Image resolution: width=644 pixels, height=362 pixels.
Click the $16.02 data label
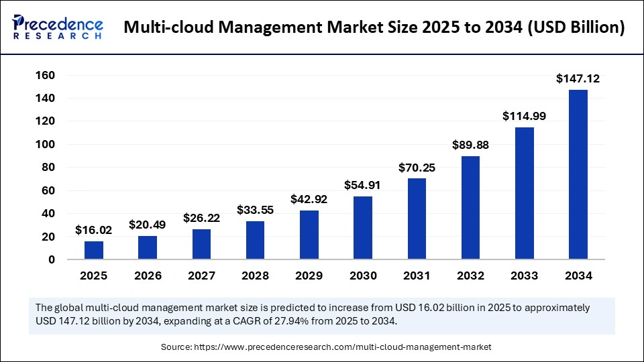tap(94, 230)
